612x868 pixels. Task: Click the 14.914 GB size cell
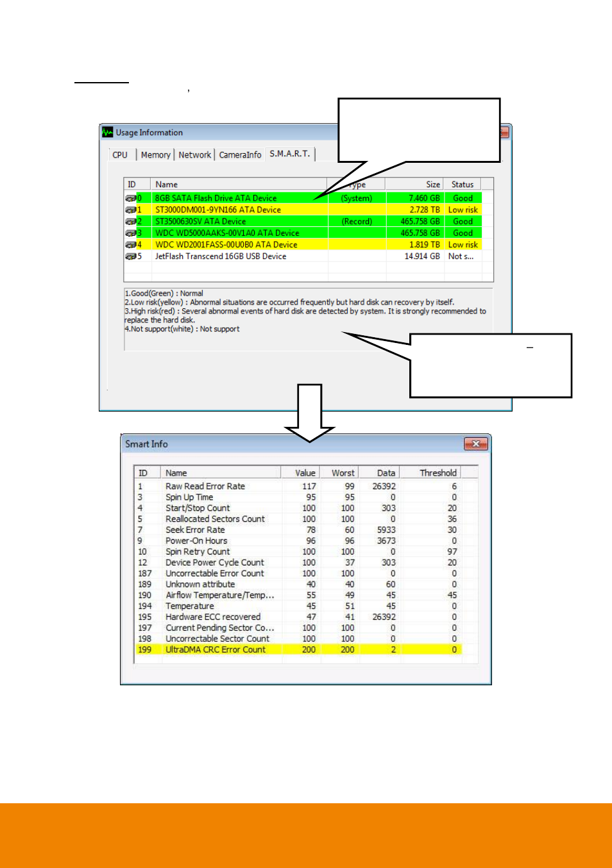tap(422, 256)
